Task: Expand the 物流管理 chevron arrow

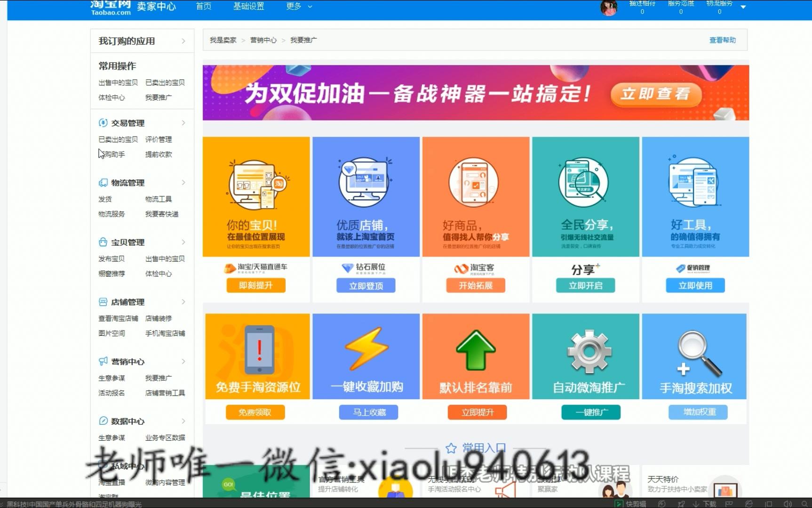Action: point(183,183)
